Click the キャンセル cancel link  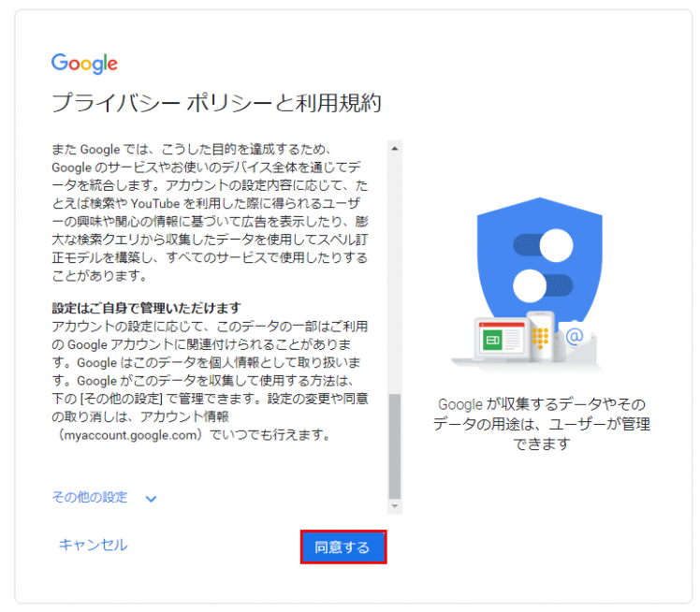(93, 545)
